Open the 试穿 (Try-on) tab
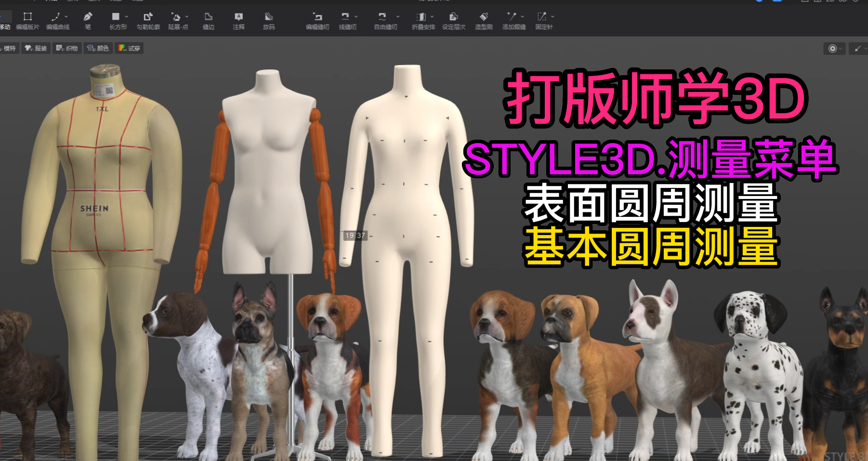This screenshot has height=461, width=868. (x=129, y=48)
